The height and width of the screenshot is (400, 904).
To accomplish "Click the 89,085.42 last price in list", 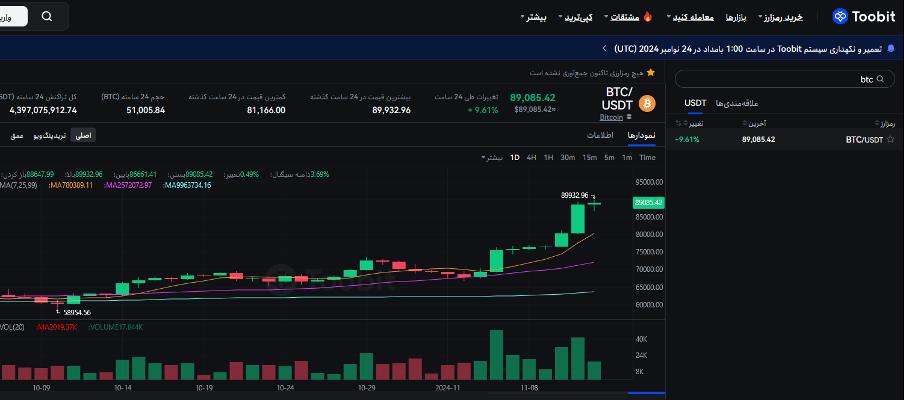I will (x=759, y=139).
